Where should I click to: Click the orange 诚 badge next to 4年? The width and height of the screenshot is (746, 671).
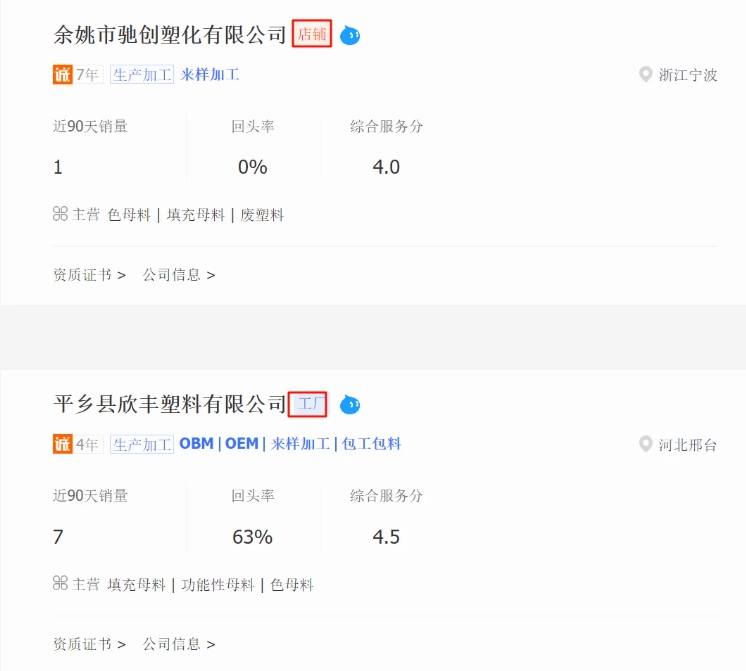[62, 444]
